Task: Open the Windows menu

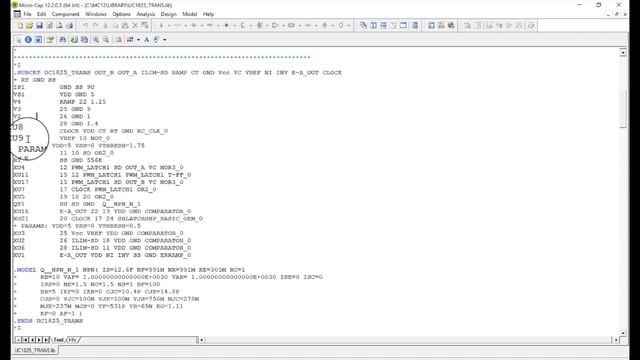Action: pyautogui.click(x=96, y=14)
